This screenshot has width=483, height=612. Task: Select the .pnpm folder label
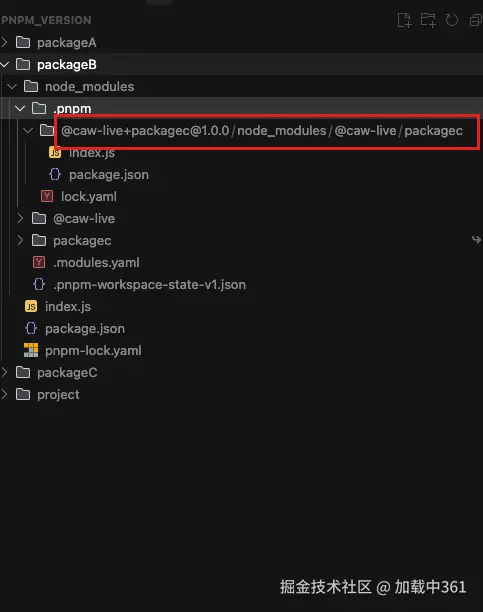coord(72,109)
